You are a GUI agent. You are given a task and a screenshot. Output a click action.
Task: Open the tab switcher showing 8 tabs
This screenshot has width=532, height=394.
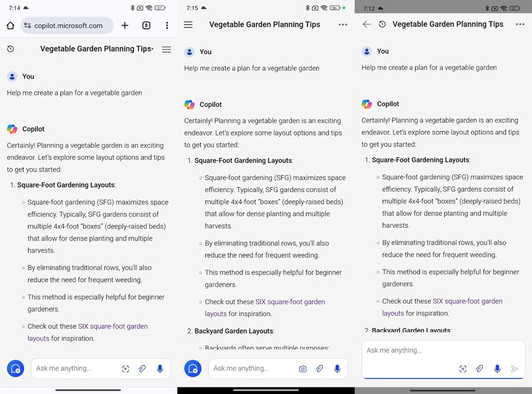point(146,26)
